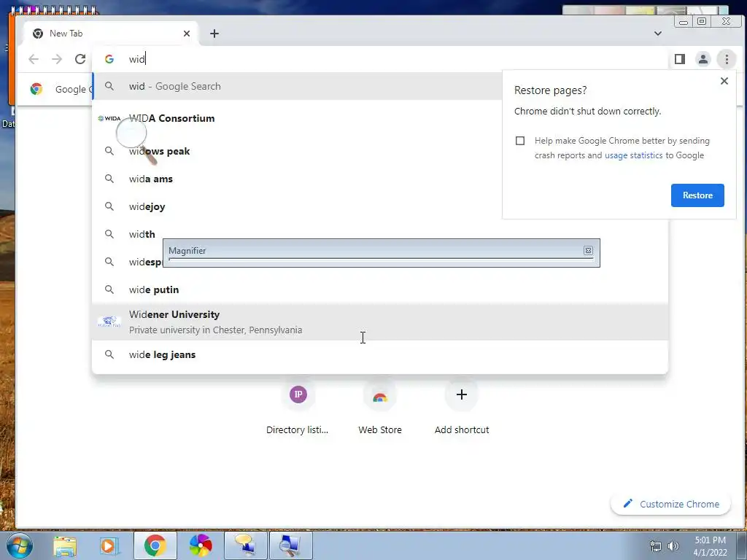Choose 'wide putin' suggestion

pyautogui.click(x=380, y=289)
